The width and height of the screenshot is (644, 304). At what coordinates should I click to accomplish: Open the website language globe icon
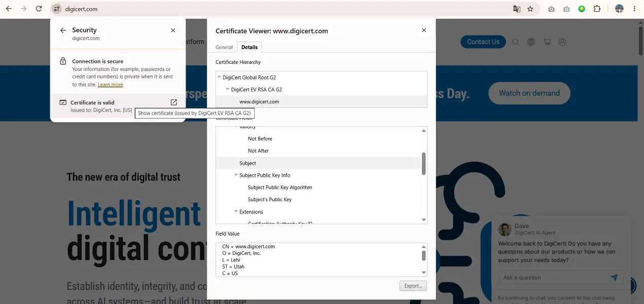point(531,42)
